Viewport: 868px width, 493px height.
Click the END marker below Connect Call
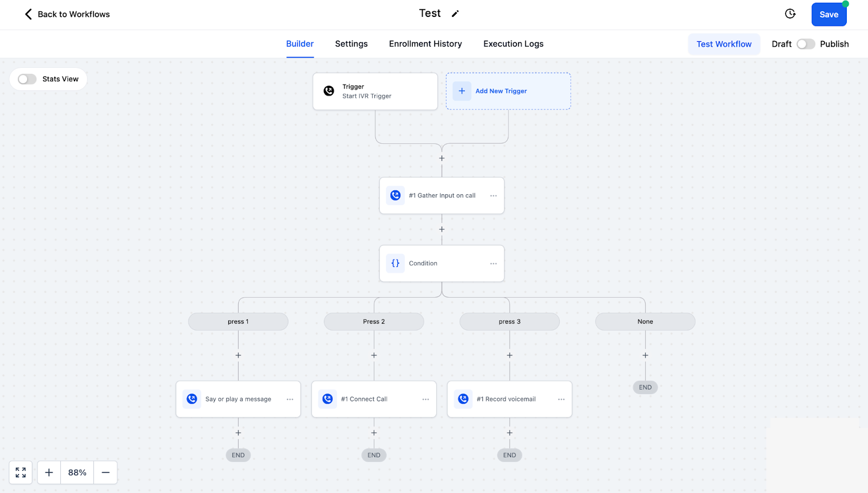click(x=374, y=455)
